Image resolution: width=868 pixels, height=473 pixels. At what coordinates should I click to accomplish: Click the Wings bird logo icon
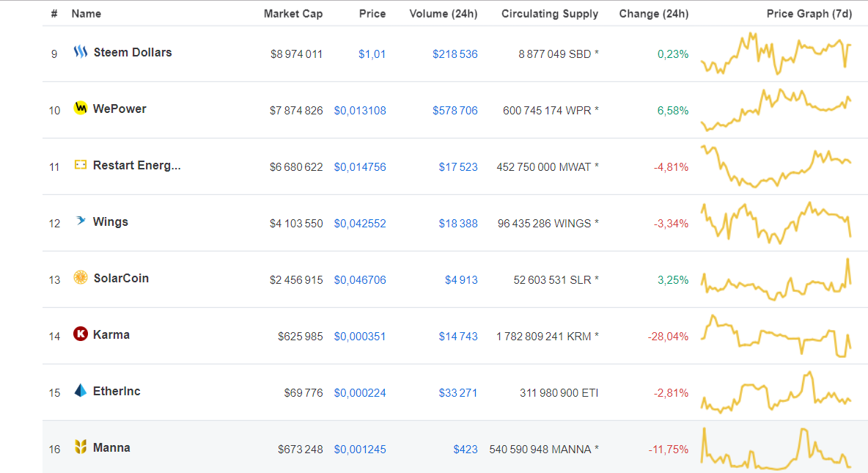[80, 221]
